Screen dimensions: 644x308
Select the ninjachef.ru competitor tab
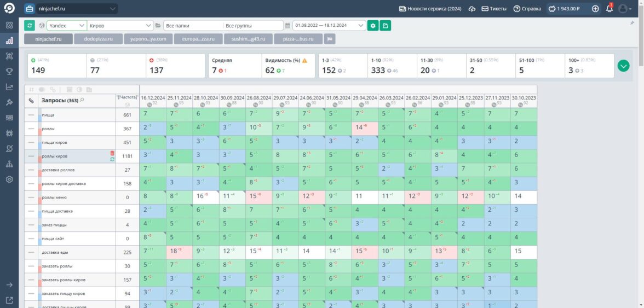tap(48, 39)
